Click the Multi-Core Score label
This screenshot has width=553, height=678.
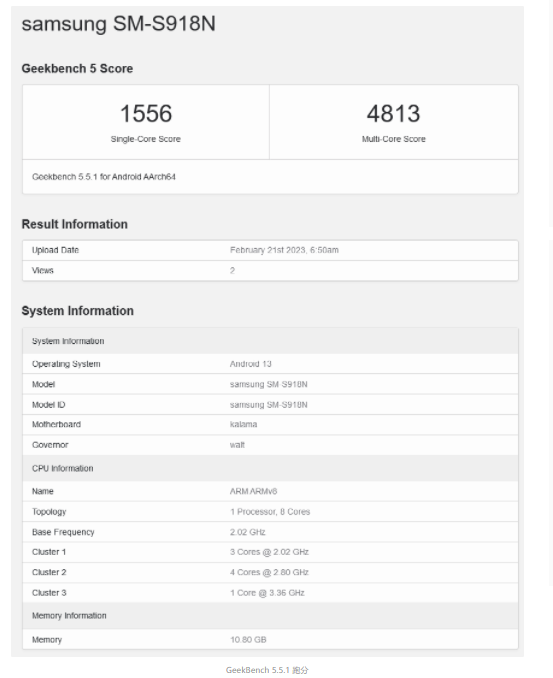click(393, 139)
